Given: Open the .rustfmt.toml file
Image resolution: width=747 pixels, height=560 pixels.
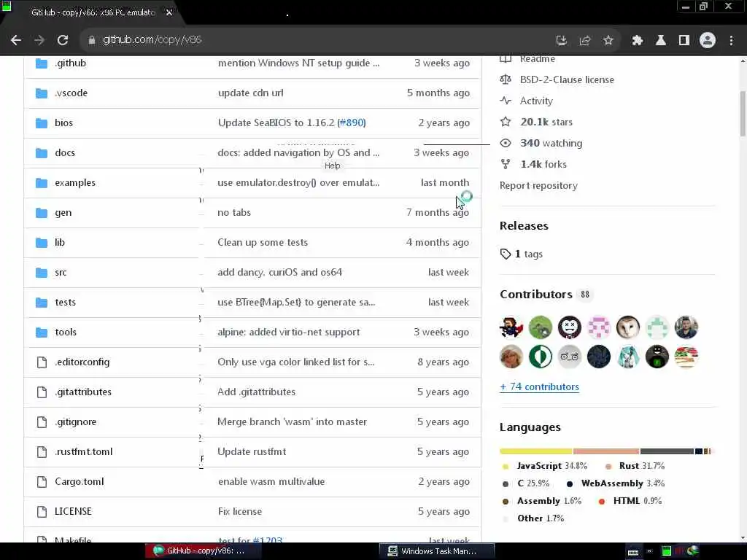Looking at the screenshot, I should pyautogui.click(x=83, y=452).
